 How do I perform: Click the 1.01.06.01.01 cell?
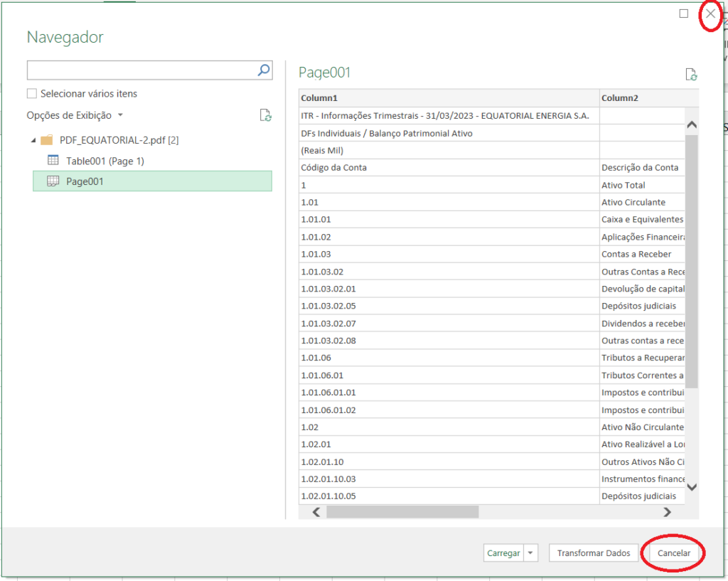[449, 393]
